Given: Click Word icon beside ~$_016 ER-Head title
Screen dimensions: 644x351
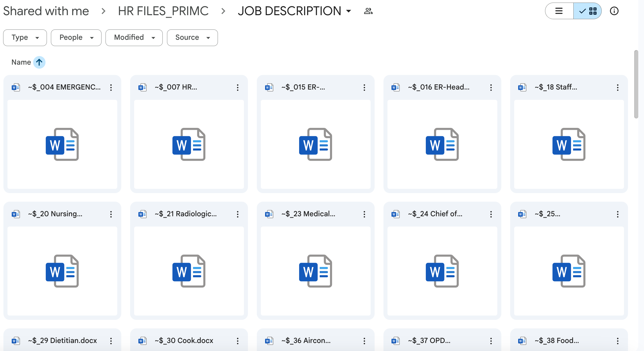Looking at the screenshot, I should [x=396, y=87].
